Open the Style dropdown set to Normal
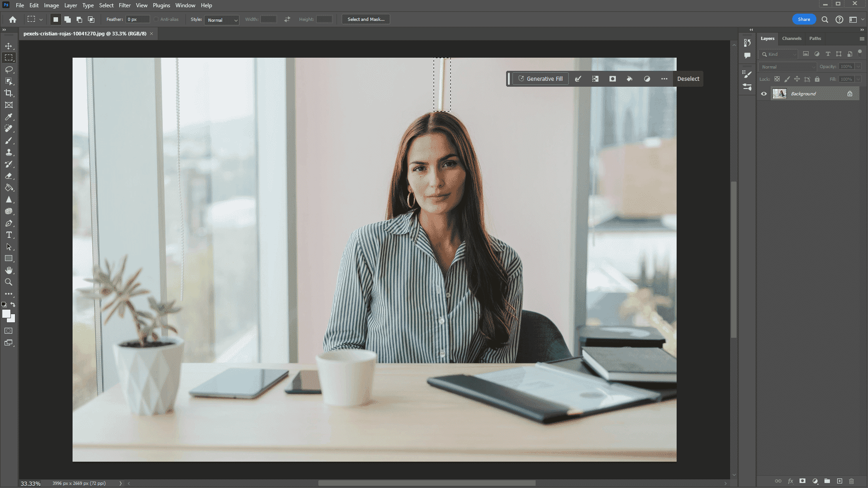The width and height of the screenshot is (868, 488). pos(221,20)
